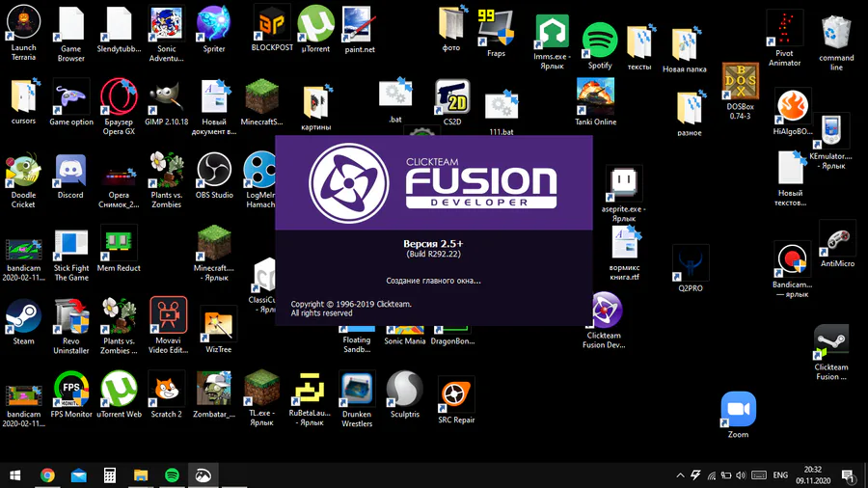Click the Discord desktop icon

[x=70, y=170]
